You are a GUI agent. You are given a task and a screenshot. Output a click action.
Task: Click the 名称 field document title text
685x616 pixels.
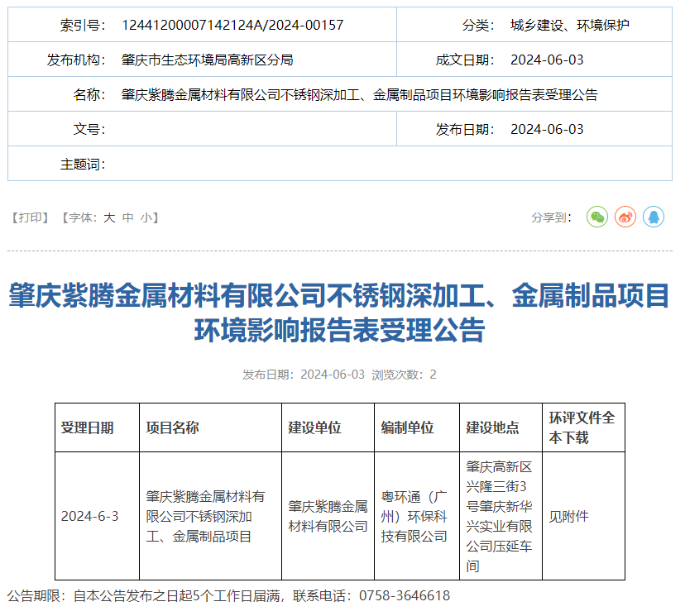click(x=359, y=94)
